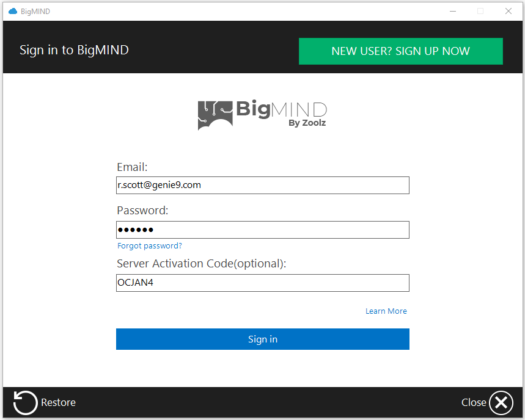This screenshot has width=525, height=420.
Task: Click the OCJAN4 activation code text box
Action: (x=262, y=283)
